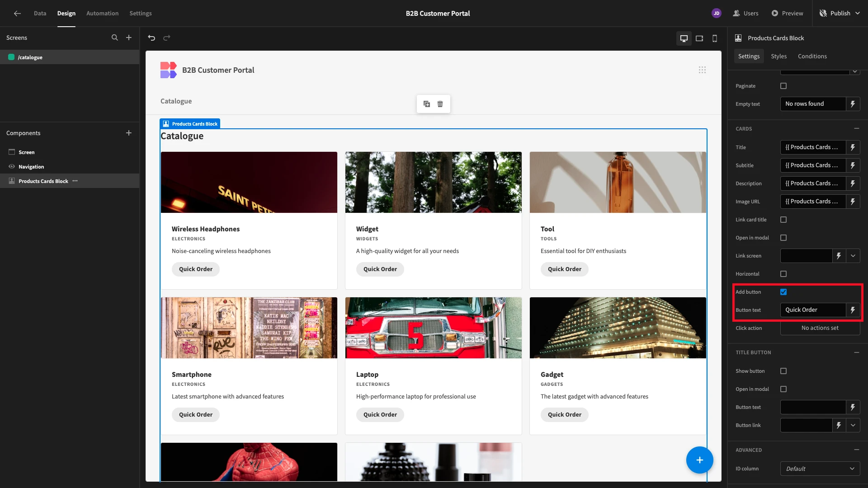Switch to the Conditions tab

pyautogui.click(x=812, y=56)
